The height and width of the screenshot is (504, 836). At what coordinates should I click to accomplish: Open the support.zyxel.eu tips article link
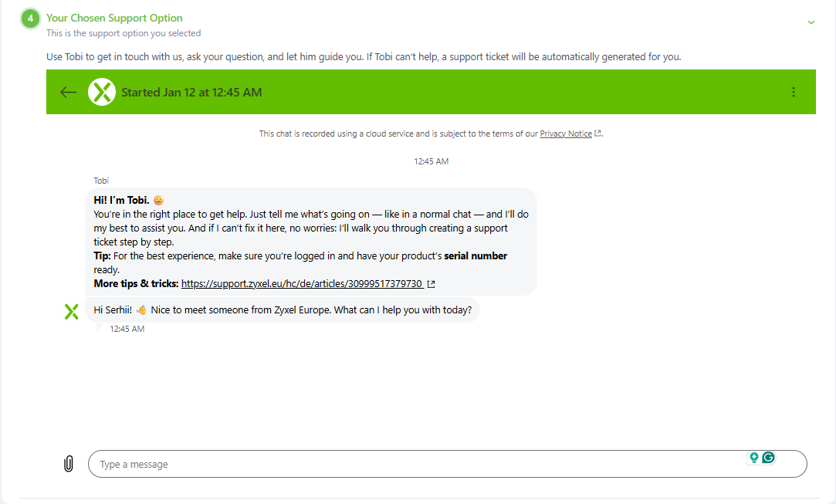coord(302,284)
